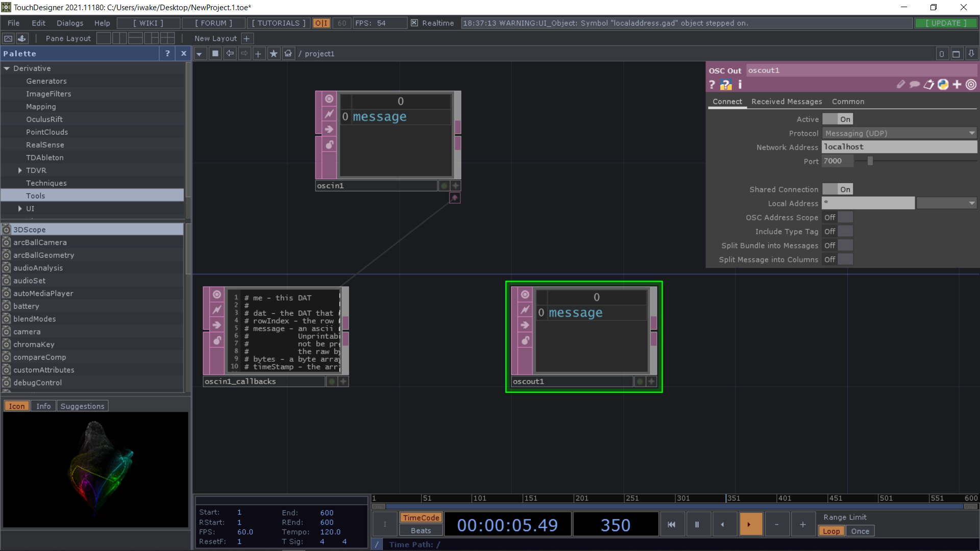This screenshot has height=551, width=980.
Task: Click the UPDATE button in the top right
Action: 946,23
